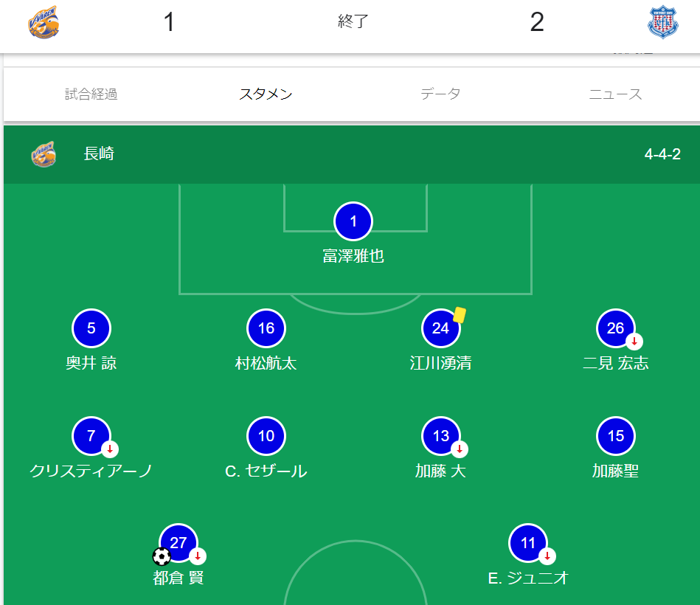Viewport: 700px width, 605px height.
Task: Click substitution arrow on player 27 都倉 賢
Action: point(198,556)
